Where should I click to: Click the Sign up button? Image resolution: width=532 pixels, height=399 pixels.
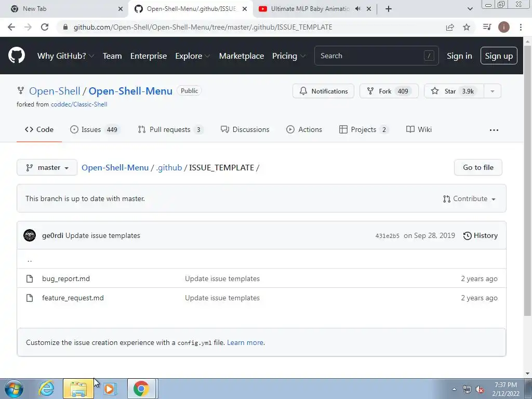pos(499,56)
